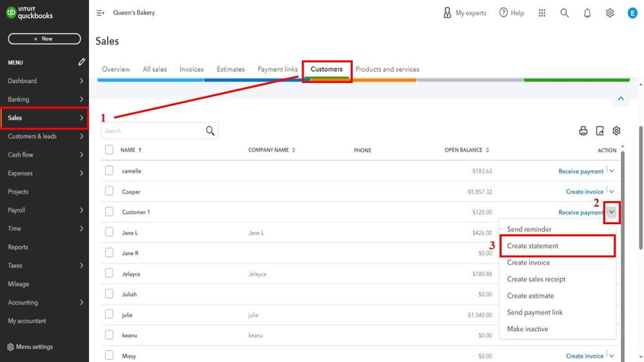Switch to the All sales tab

pyautogui.click(x=155, y=70)
